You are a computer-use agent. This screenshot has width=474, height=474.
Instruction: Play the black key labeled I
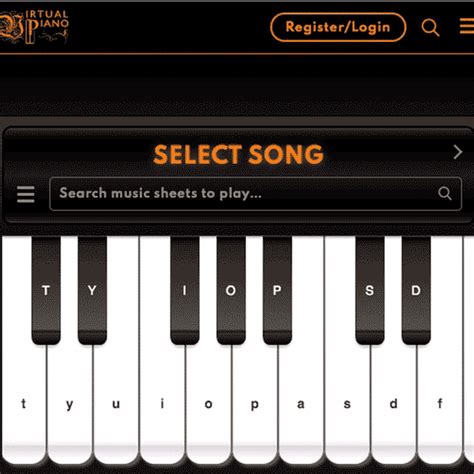185,290
